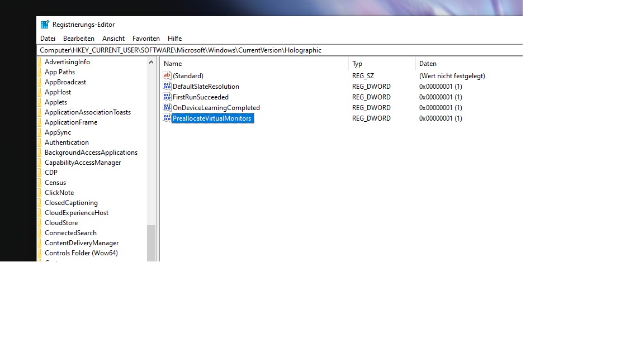Click the Registry Editor app icon in title bar
Viewport: 644px width, 362px height.
point(45,25)
